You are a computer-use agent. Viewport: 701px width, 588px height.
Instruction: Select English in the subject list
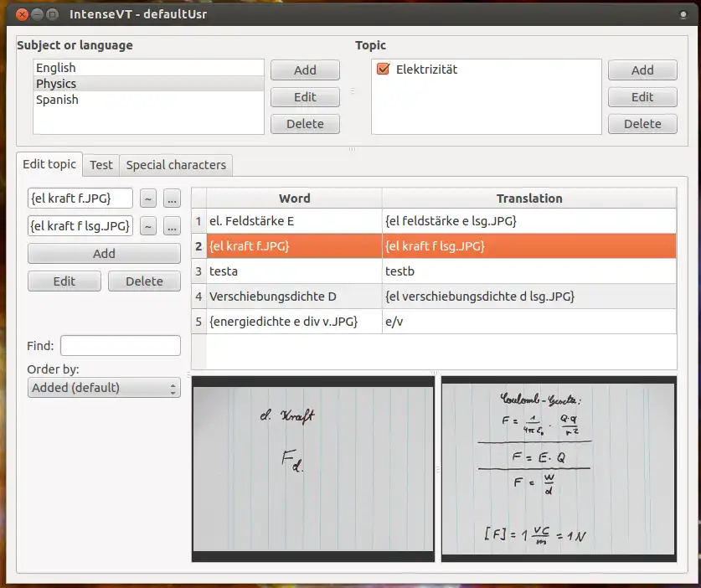point(148,68)
